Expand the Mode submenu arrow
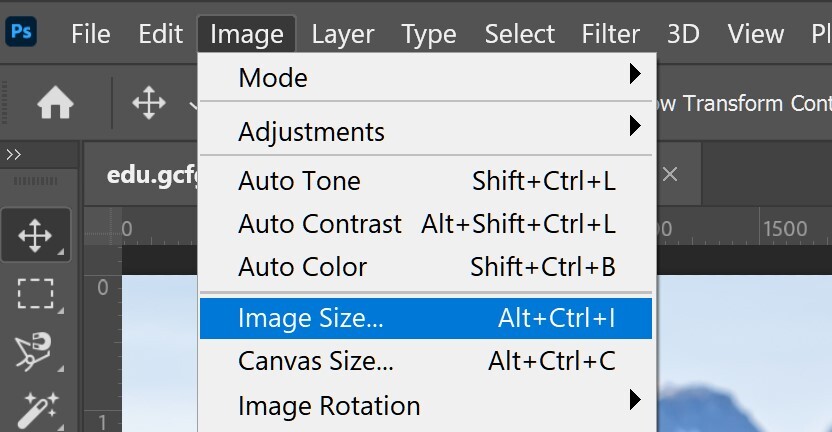Viewport: 832px width, 432px height. coord(634,75)
